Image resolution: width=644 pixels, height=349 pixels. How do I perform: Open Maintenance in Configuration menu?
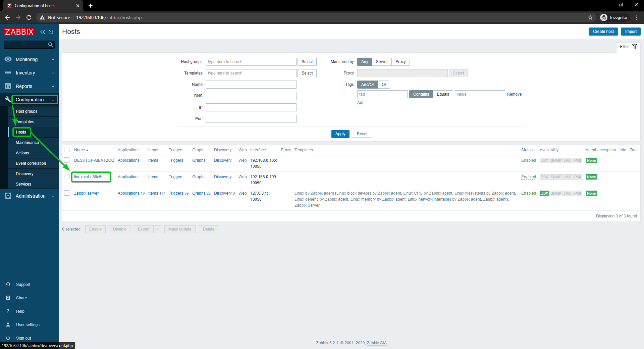click(x=27, y=143)
